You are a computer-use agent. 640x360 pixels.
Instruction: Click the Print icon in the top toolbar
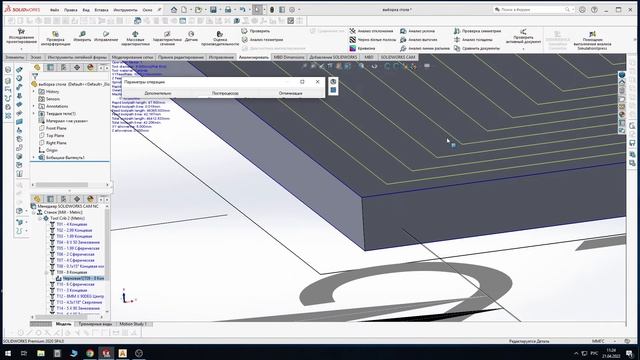228,9
